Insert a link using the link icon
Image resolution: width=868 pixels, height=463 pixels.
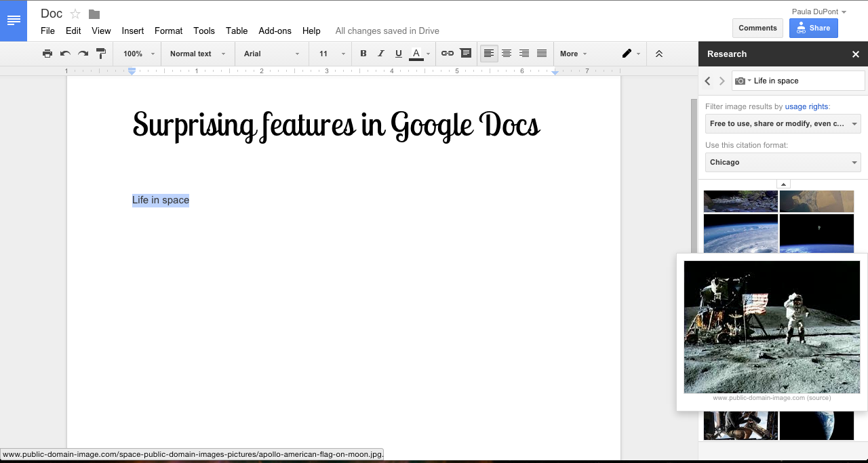coord(448,54)
